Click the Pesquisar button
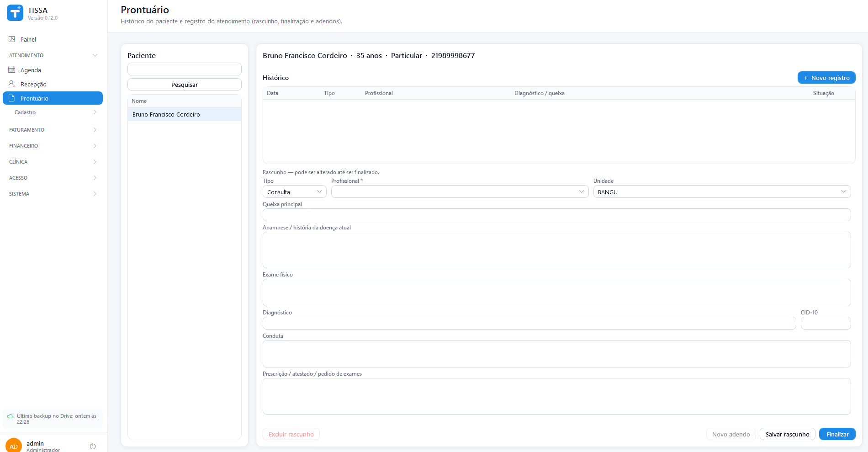Image resolution: width=868 pixels, height=452 pixels. click(x=185, y=85)
